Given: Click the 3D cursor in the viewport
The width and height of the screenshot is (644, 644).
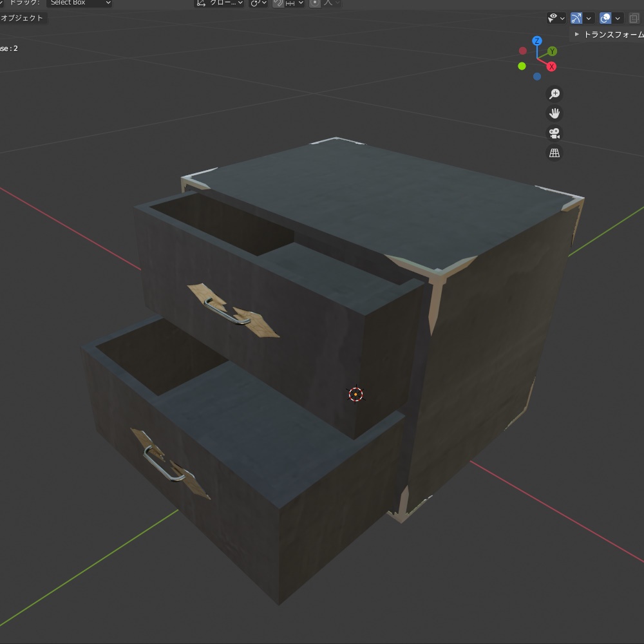Looking at the screenshot, I should (356, 393).
